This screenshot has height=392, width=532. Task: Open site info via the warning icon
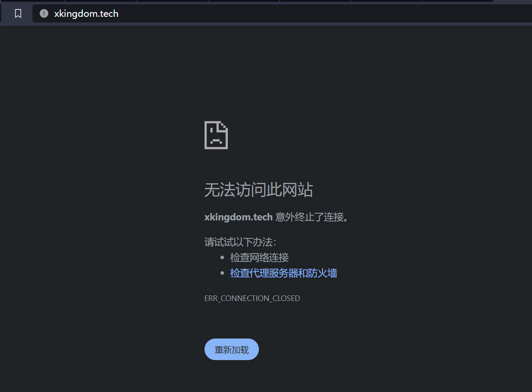point(44,14)
